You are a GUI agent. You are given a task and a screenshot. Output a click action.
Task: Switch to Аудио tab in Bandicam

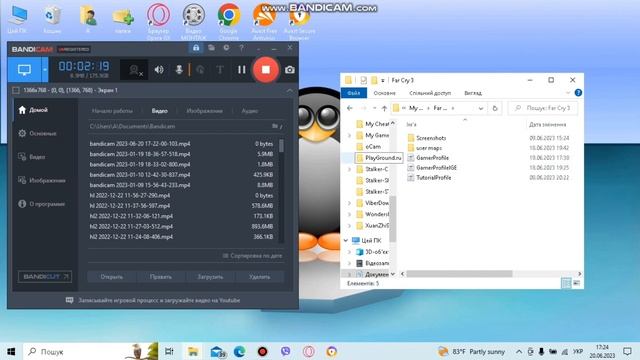click(250, 111)
